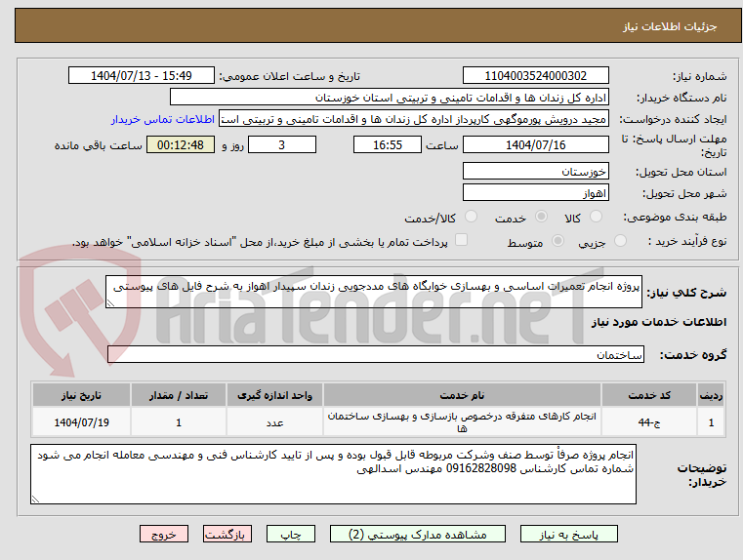
Task: Select the کالا/خدمت radio button
Action: (471, 217)
